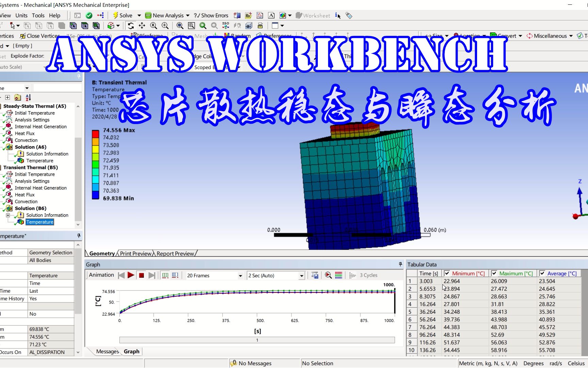Click the green checkmark toolbar icon
The width and height of the screenshot is (588, 368).
[89, 15]
